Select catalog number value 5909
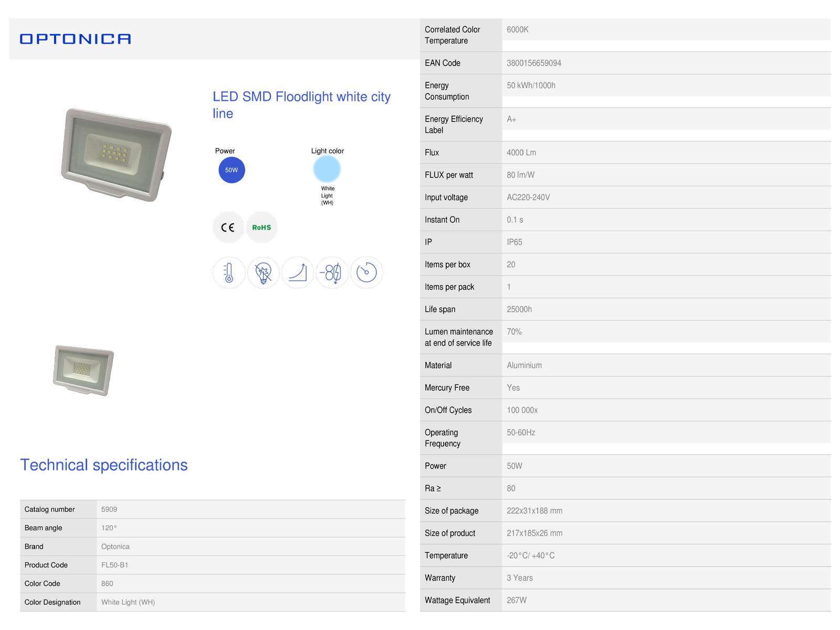Viewport: 840px width, 630px height. click(109, 509)
